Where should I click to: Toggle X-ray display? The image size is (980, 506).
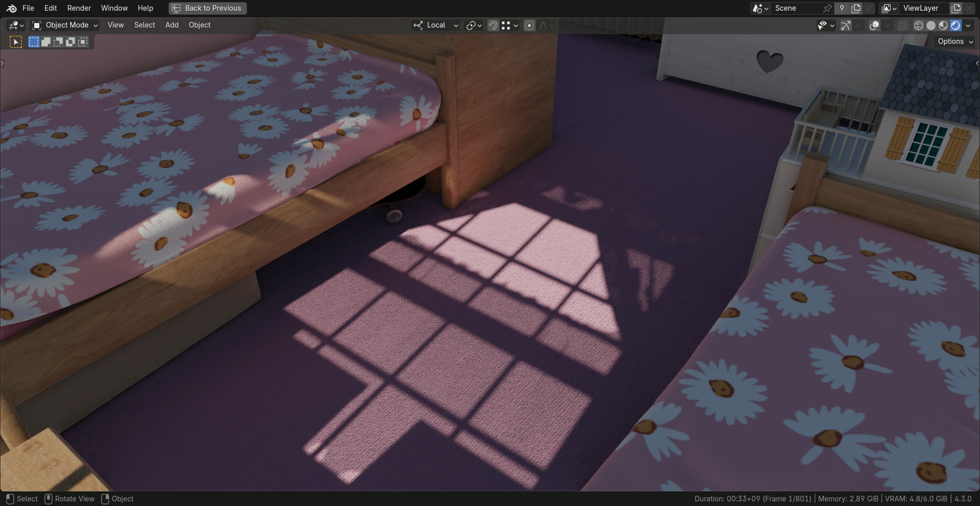[902, 25]
